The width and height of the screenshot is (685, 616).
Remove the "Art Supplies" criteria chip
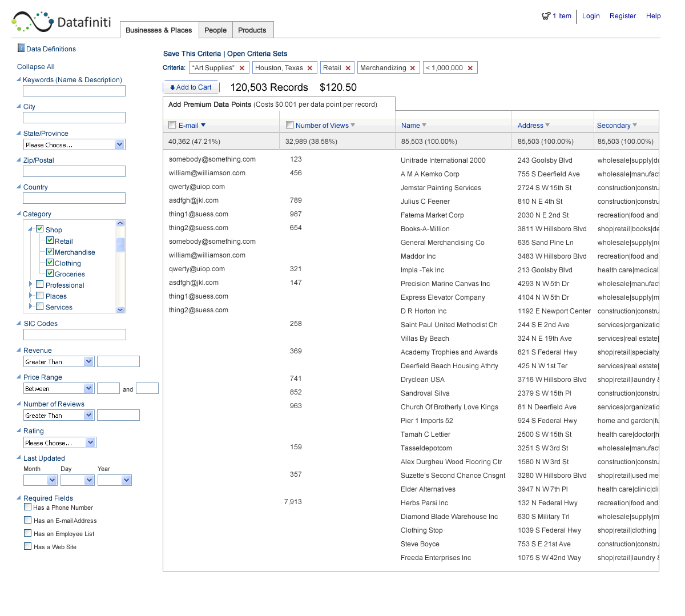[242, 68]
